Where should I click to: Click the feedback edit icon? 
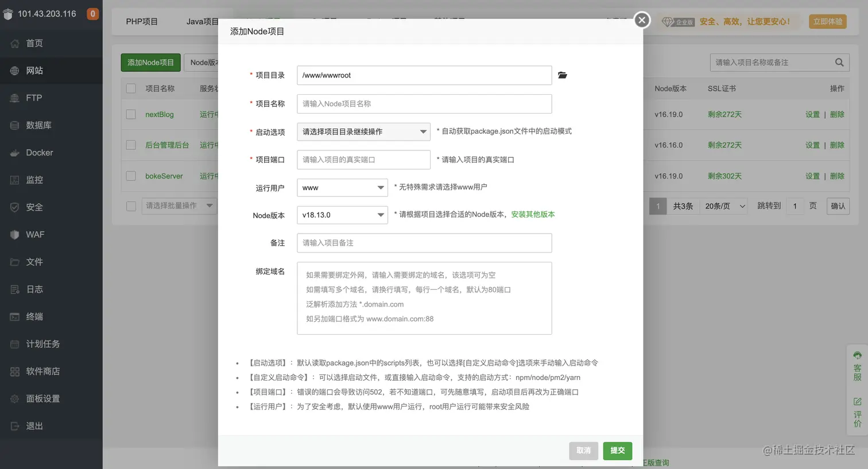(x=857, y=401)
